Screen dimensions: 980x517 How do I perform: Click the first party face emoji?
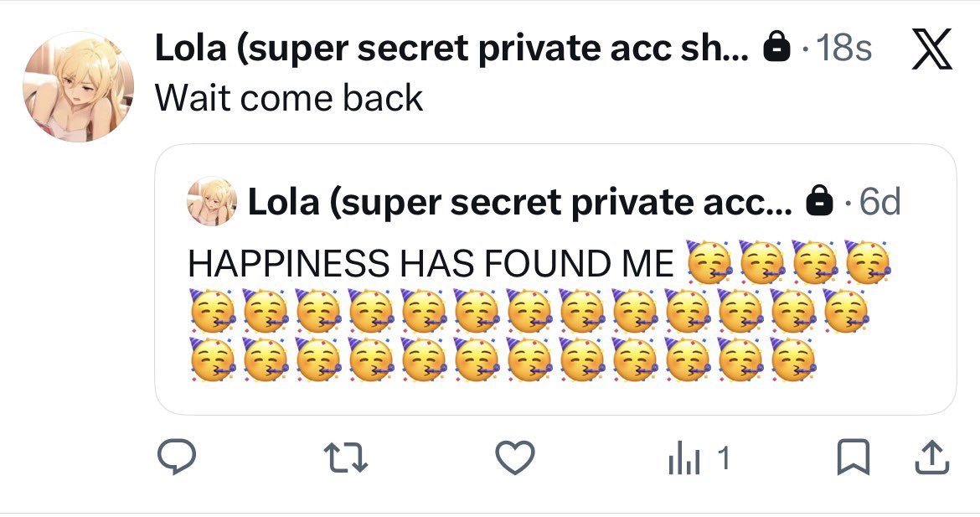(x=709, y=262)
